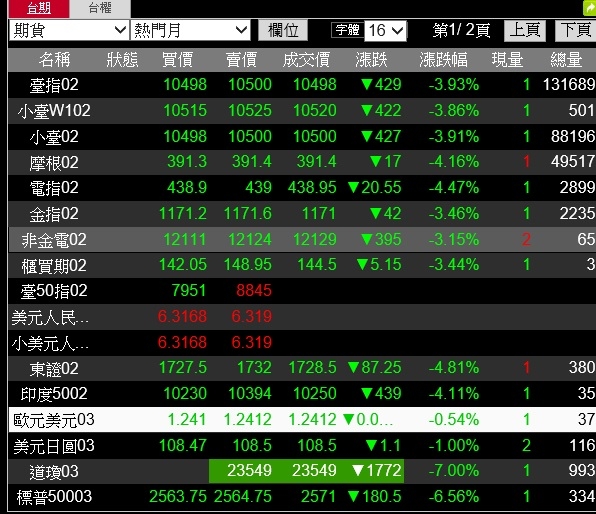
Task: Switch to the 台權 tab
Action: [x=100, y=8]
